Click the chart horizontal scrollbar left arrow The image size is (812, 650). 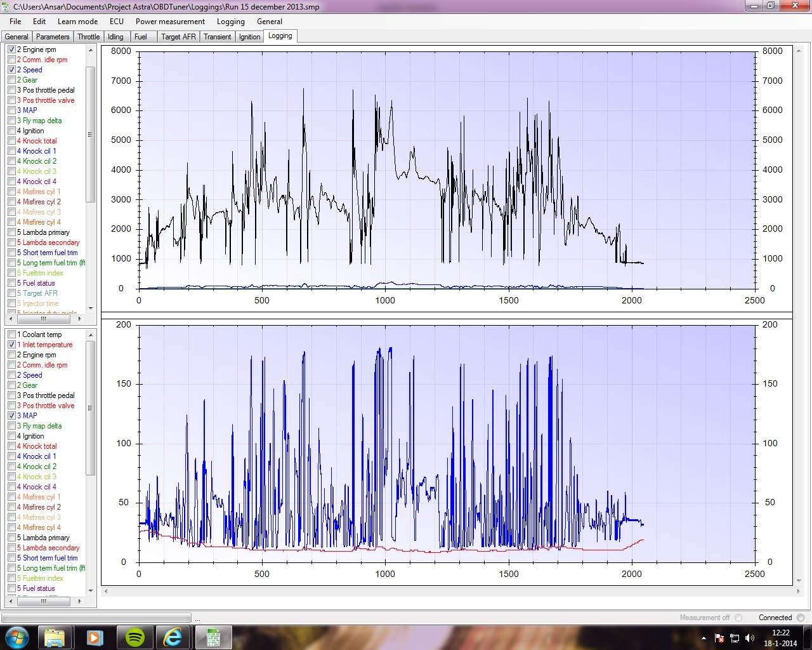[x=106, y=591]
